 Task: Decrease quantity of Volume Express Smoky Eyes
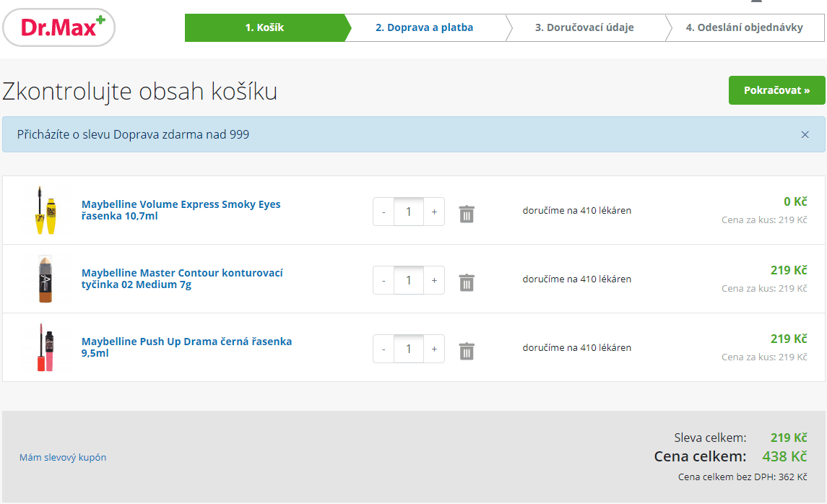[384, 212]
